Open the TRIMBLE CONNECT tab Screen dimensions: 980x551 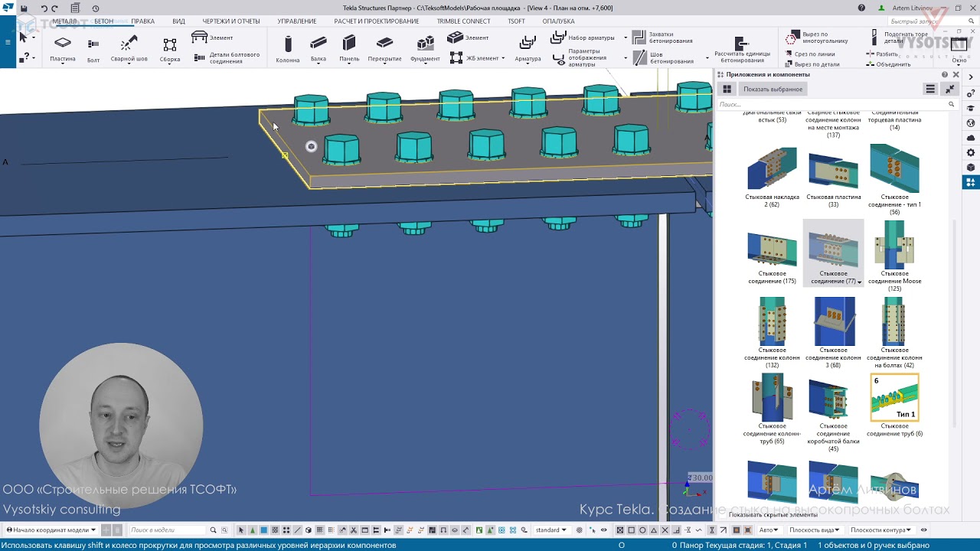(x=464, y=21)
